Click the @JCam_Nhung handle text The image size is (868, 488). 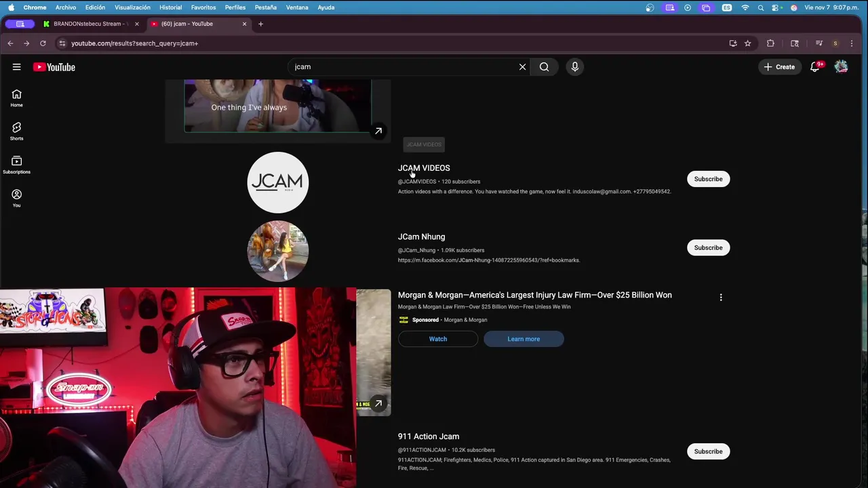tap(416, 250)
